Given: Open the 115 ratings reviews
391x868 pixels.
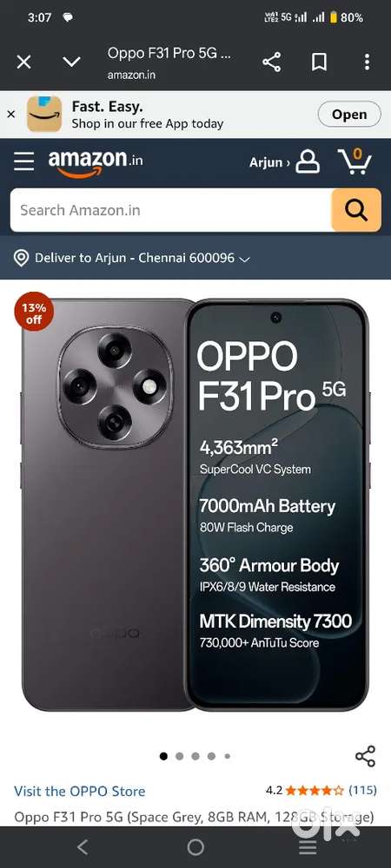Looking at the screenshot, I should pyautogui.click(x=362, y=790).
